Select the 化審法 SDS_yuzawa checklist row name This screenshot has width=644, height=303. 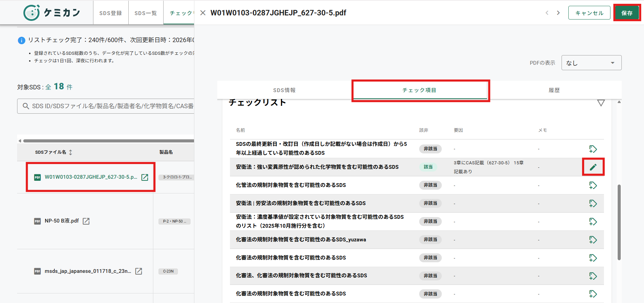301,240
